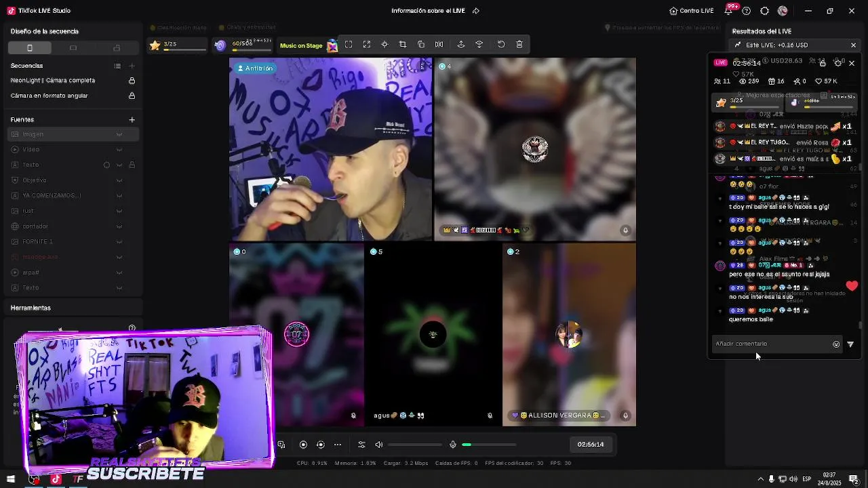
Task: Click the layer order toolbar icon
Action: pyautogui.click(x=479, y=45)
